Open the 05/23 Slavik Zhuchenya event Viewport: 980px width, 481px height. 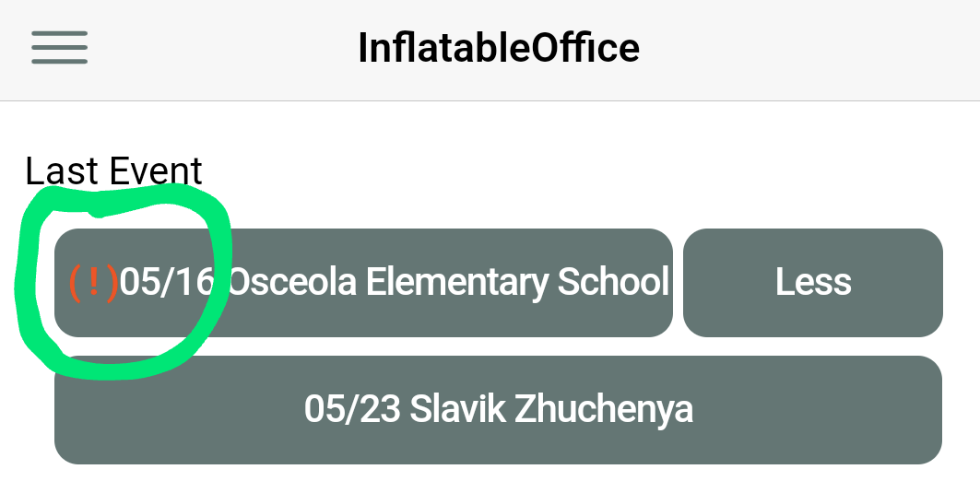tap(498, 409)
